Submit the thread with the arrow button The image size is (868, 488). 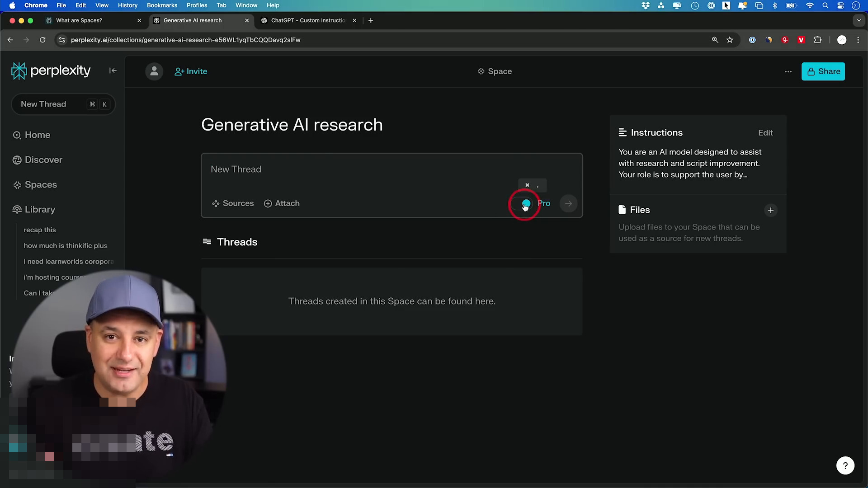568,203
